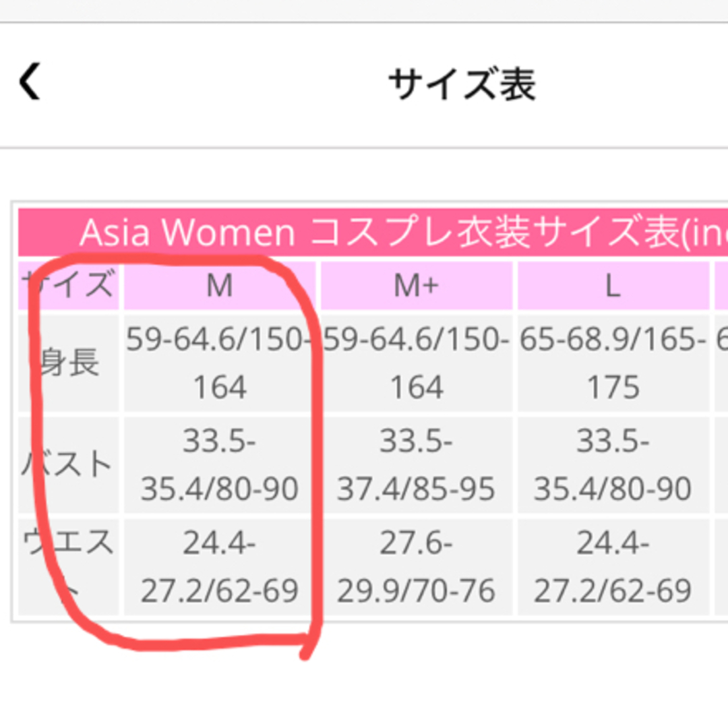Click the L size column header

tap(612, 286)
